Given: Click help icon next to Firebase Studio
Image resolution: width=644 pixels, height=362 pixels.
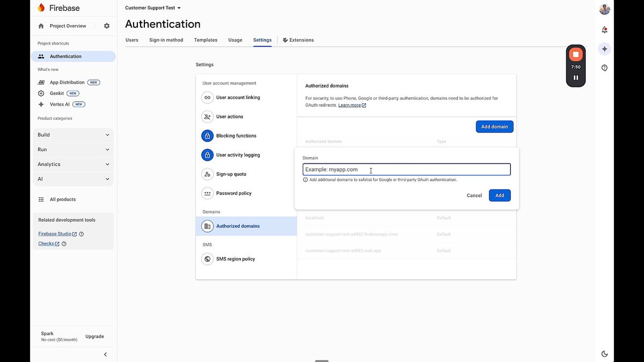Looking at the screenshot, I should click(x=82, y=234).
